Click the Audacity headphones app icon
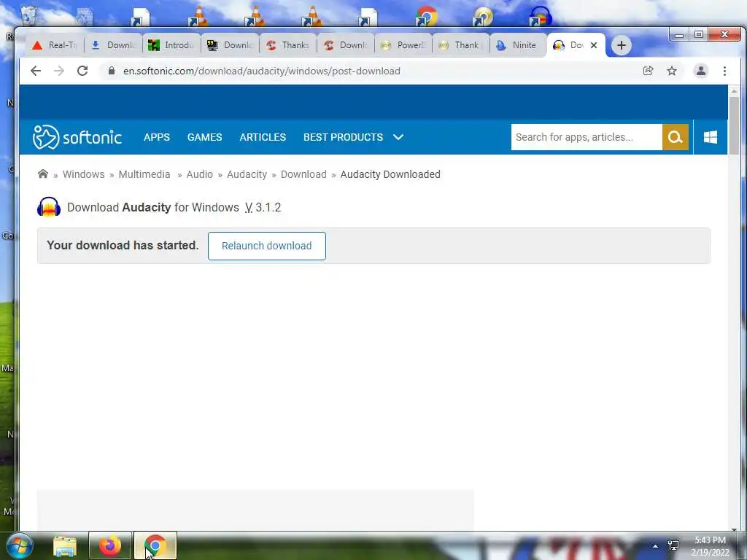Image resolution: width=747 pixels, height=560 pixels. point(49,207)
